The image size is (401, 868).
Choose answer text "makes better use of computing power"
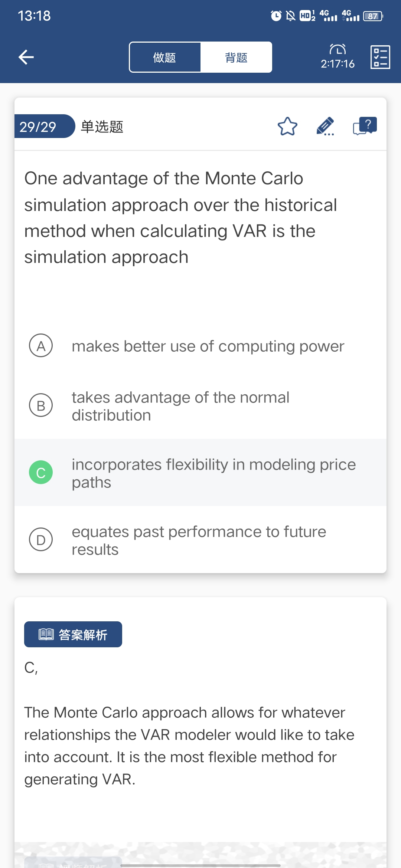click(208, 346)
